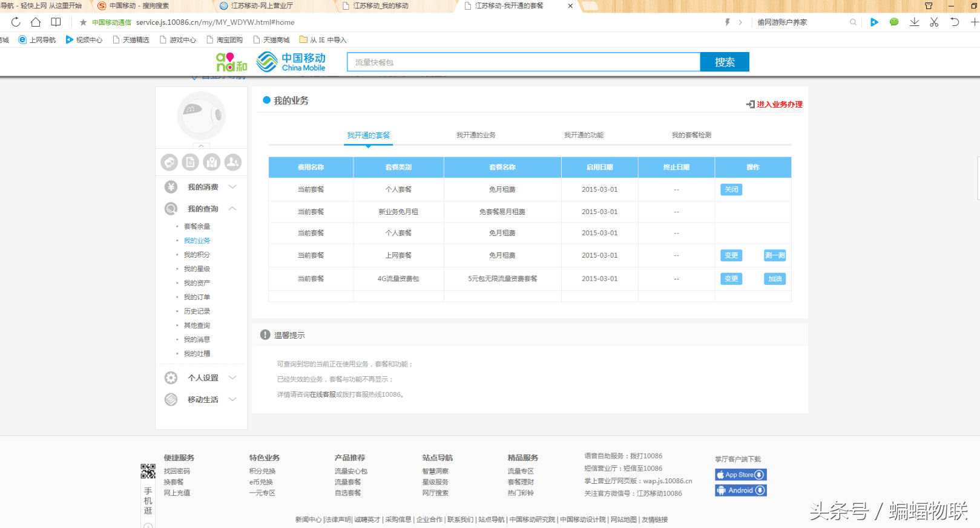This screenshot has width=980, height=528.
Task: Switch to browser tab 中国移动 - 搜狗搜索
Action: (x=139, y=5)
